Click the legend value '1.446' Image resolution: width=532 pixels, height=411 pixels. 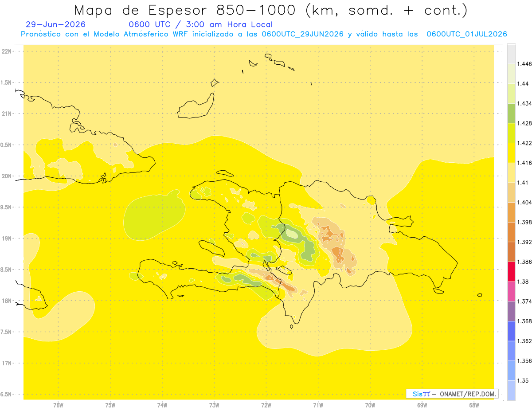tap(524, 64)
